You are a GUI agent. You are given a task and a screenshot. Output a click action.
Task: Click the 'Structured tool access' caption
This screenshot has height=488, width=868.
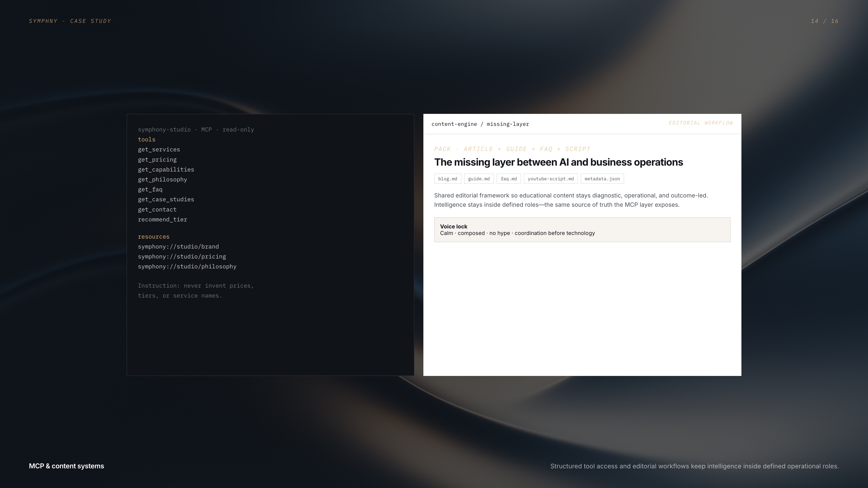(x=694, y=467)
